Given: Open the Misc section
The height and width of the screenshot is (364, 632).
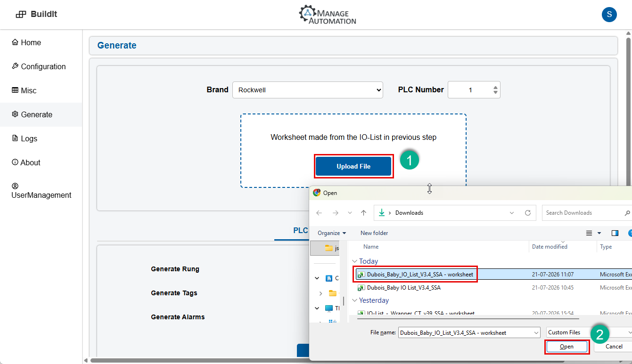Looking at the screenshot, I should click(24, 90).
